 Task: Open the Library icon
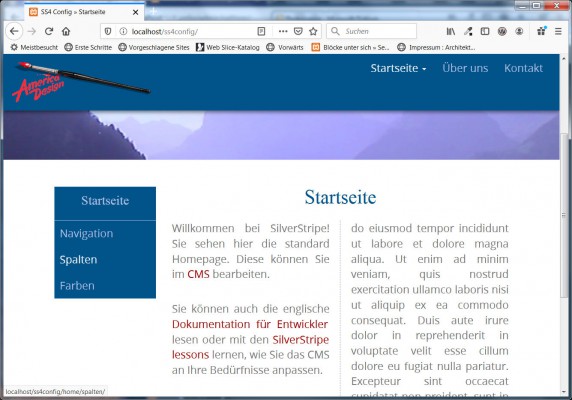(x=451, y=31)
